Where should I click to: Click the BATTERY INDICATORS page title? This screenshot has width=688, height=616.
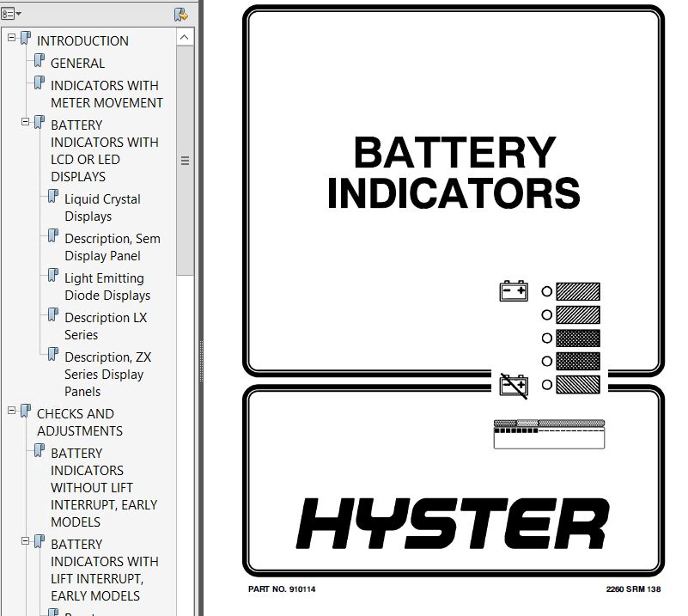(454, 172)
